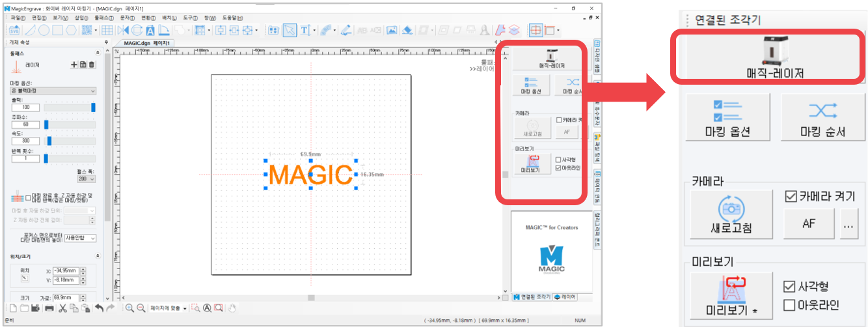Click 미리보기 button in enlarged panel
Screen dimensions: 868x329
point(731,296)
